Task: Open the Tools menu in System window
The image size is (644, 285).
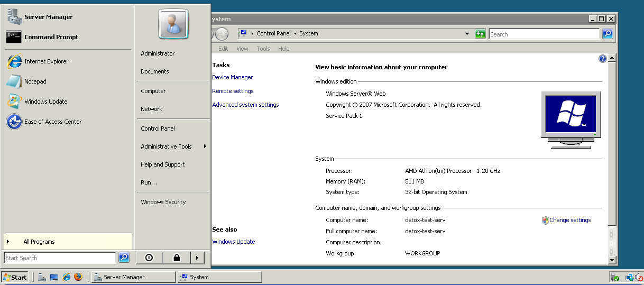Action: click(x=263, y=49)
